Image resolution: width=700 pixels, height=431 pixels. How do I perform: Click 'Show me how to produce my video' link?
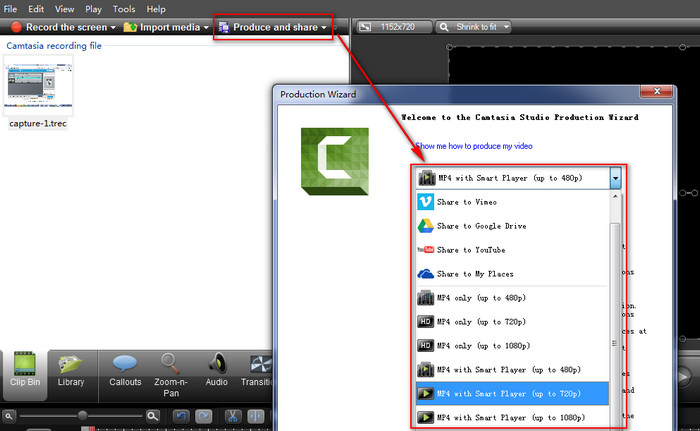(x=474, y=146)
